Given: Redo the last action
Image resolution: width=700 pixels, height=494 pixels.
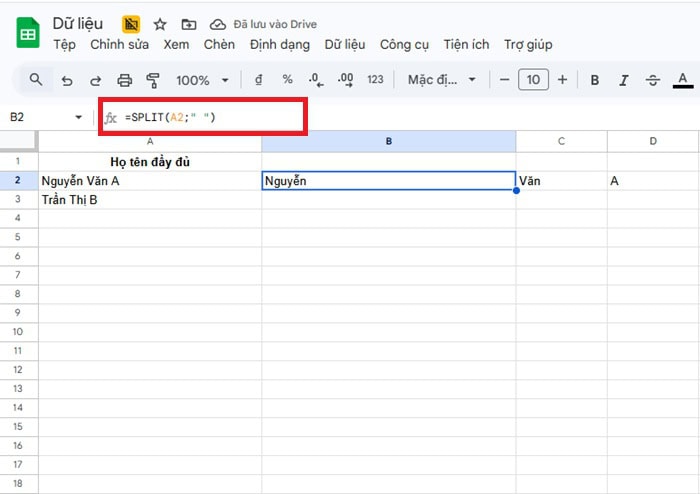Looking at the screenshot, I should click(96, 80).
